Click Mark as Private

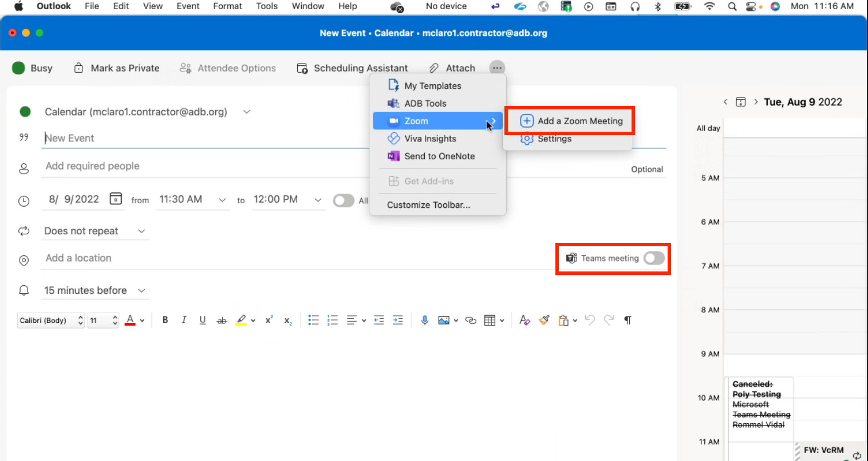pyautogui.click(x=117, y=68)
